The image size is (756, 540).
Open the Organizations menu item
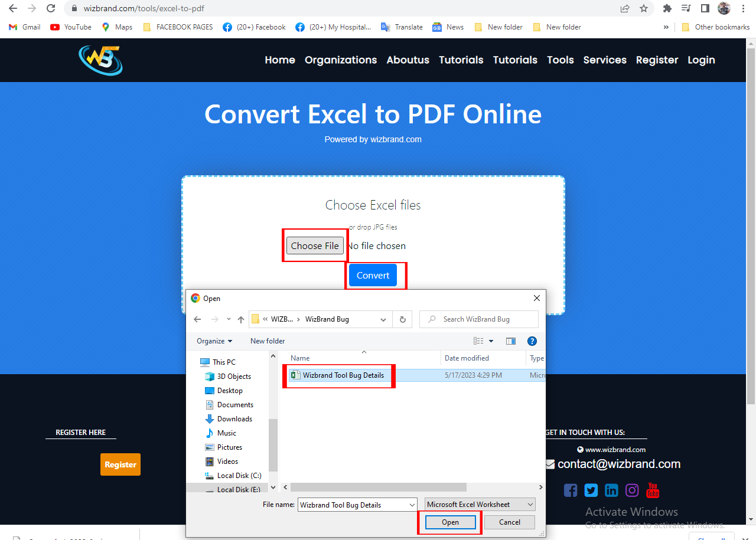(x=341, y=60)
